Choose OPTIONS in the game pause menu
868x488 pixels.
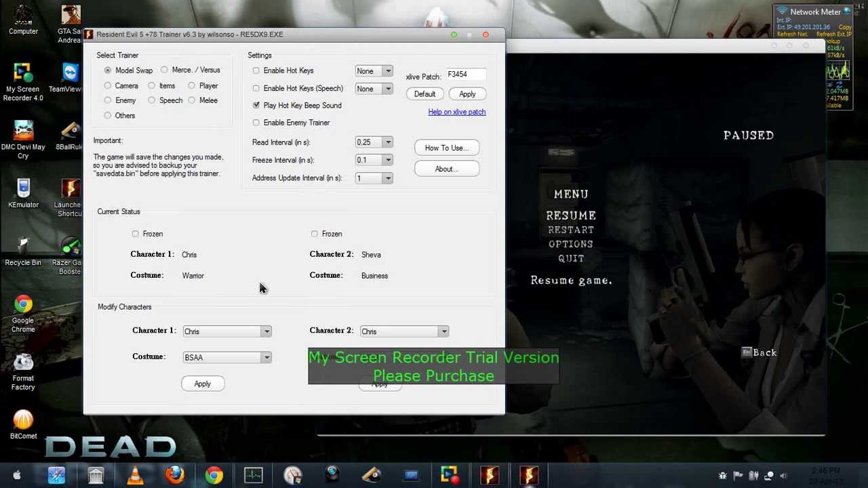(571, 244)
